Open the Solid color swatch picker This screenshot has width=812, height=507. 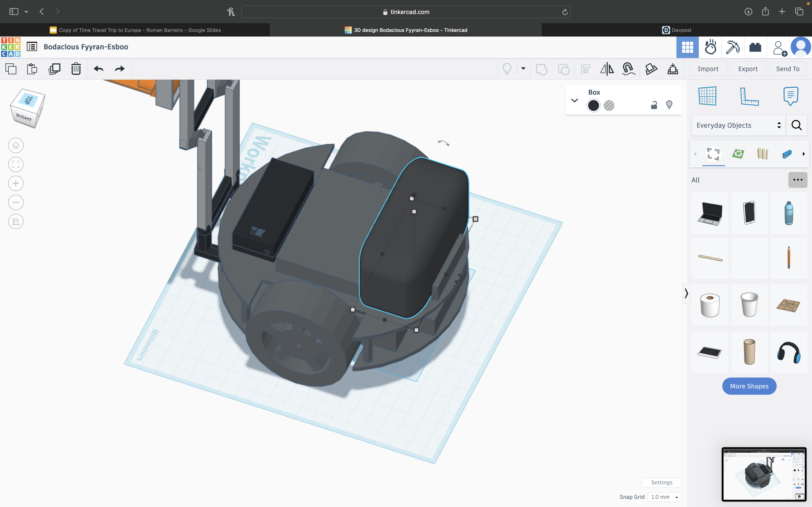click(593, 106)
